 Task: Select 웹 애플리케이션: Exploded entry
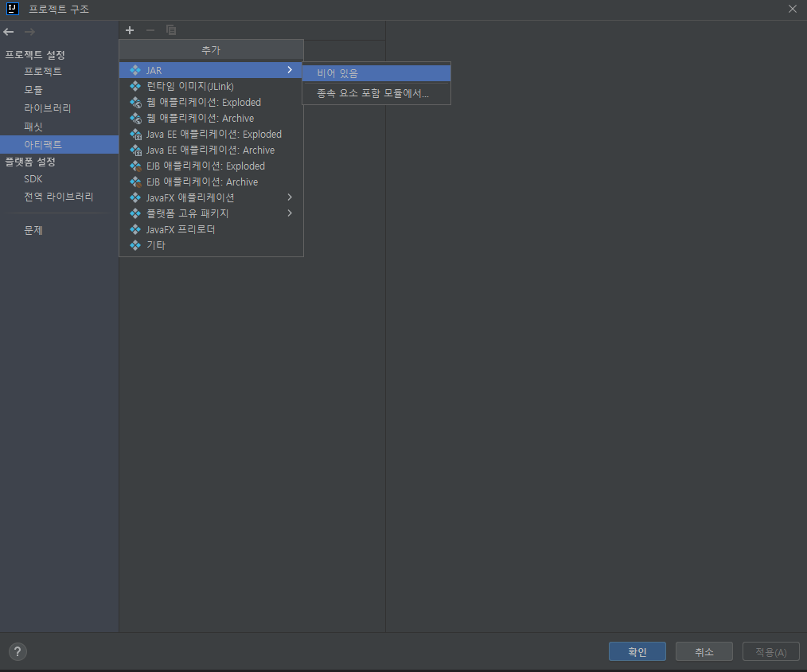tap(211, 102)
